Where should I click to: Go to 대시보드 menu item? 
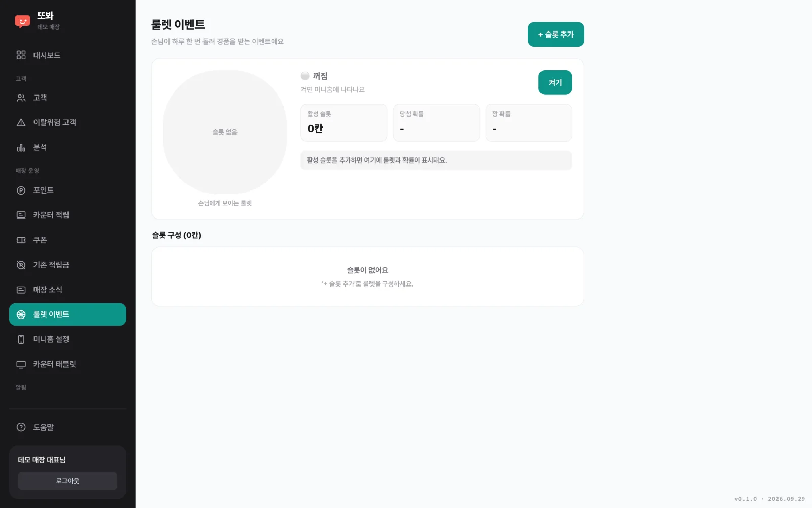tap(67, 55)
